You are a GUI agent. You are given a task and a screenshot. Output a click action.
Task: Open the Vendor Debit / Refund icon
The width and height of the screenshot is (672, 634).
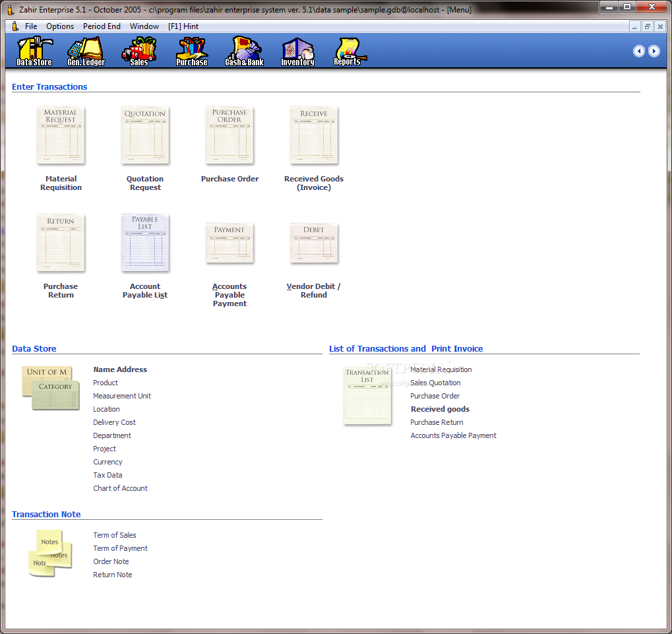[314, 243]
